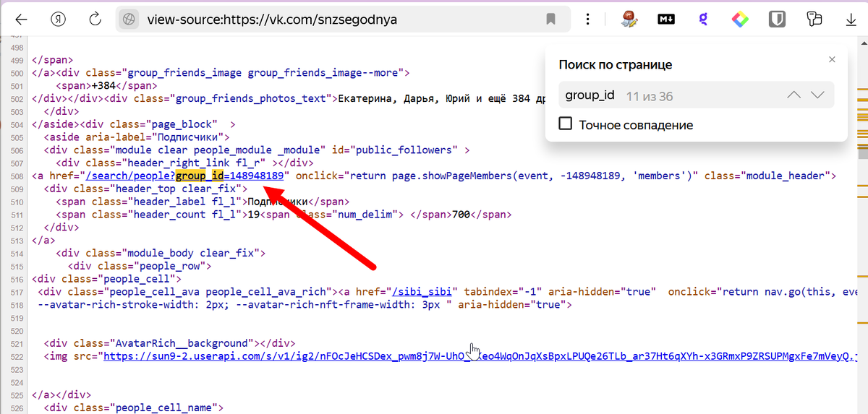Open the shield 'U' blocker extension

777,20
